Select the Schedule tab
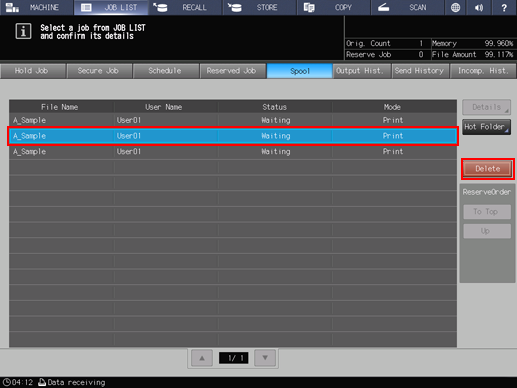The height and width of the screenshot is (388, 517). [166, 71]
